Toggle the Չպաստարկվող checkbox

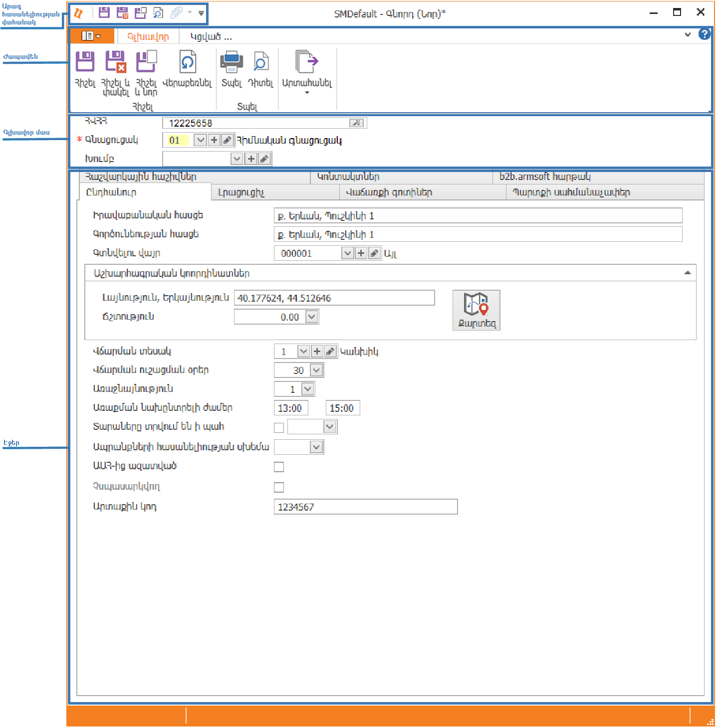pos(279,488)
